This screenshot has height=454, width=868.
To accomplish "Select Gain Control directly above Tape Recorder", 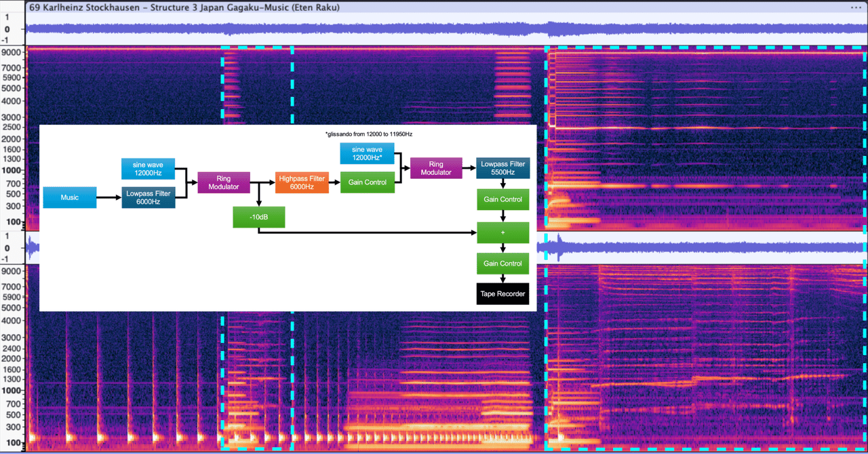I will tap(502, 263).
